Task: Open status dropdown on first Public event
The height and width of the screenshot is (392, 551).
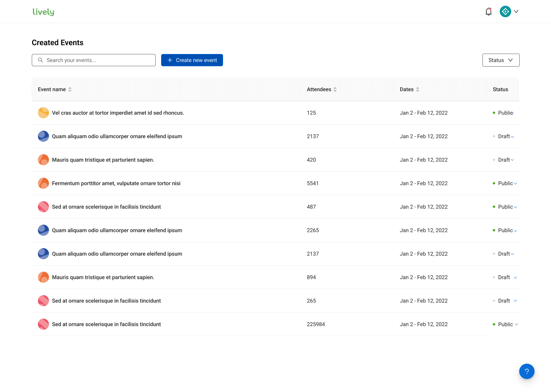Action: (512, 113)
